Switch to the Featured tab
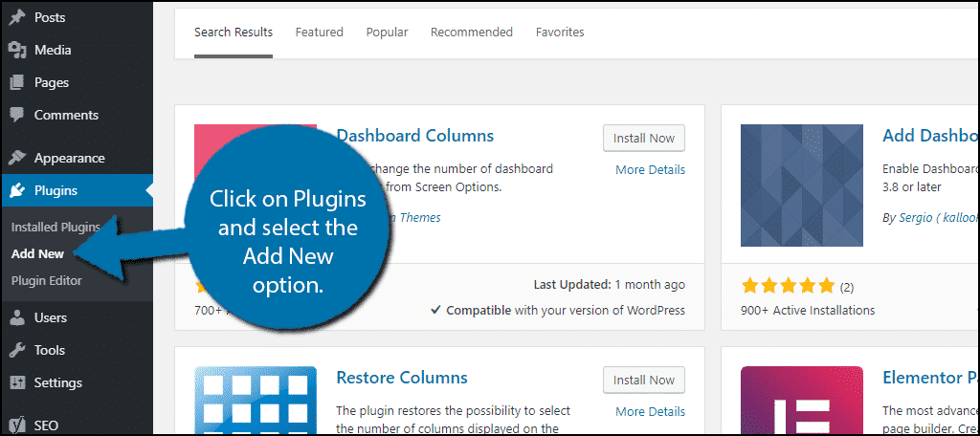 pyautogui.click(x=320, y=32)
